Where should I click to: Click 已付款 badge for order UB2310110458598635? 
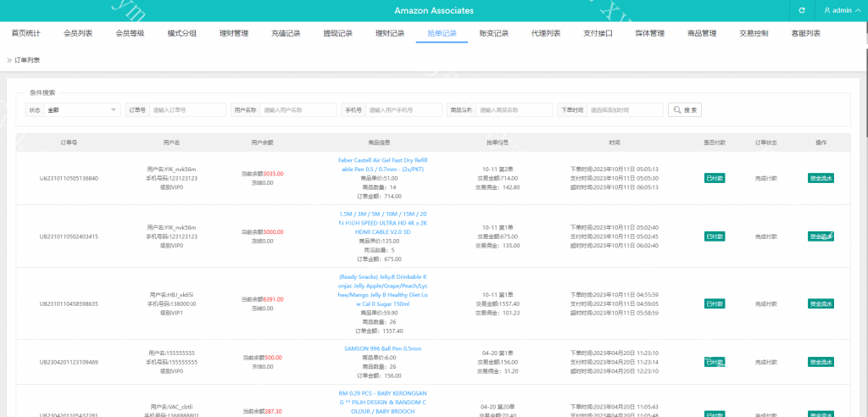(714, 304)
